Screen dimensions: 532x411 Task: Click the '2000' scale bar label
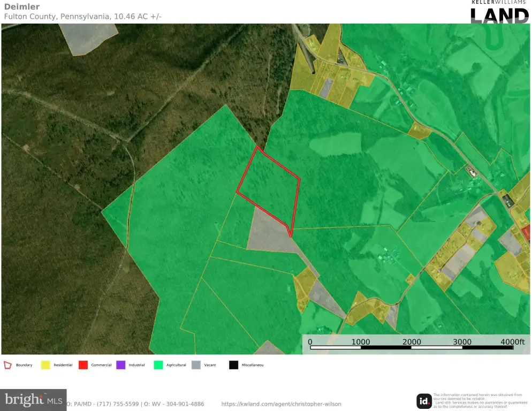click(x=412, y=342)
